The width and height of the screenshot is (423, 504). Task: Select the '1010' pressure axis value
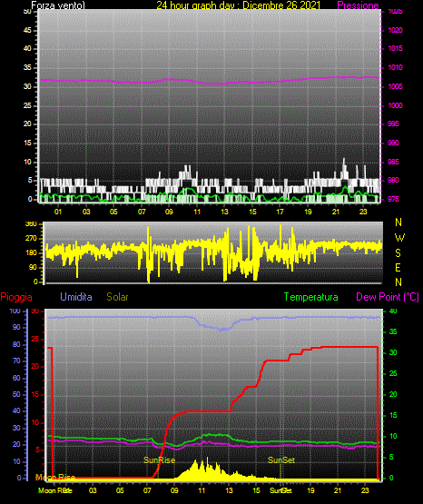pyautogui.click(x=395, y=67)
